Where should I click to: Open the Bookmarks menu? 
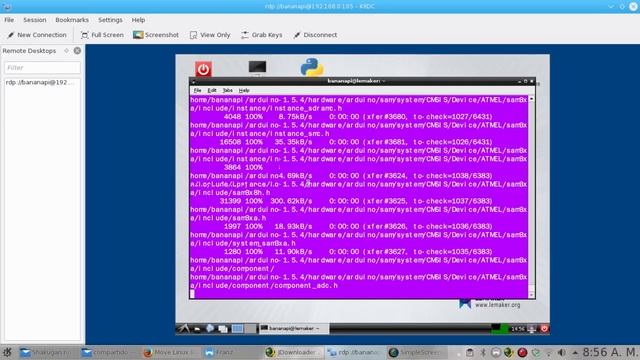(x=72, y=20)
